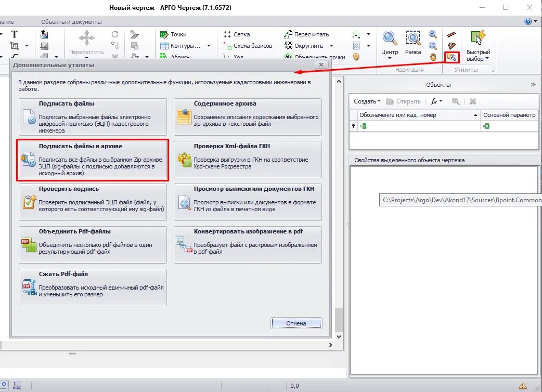Open the warning triangle in the status bar
Image resolution: width=542 pixels, height=392 pixels.
(x=522, y=385)
